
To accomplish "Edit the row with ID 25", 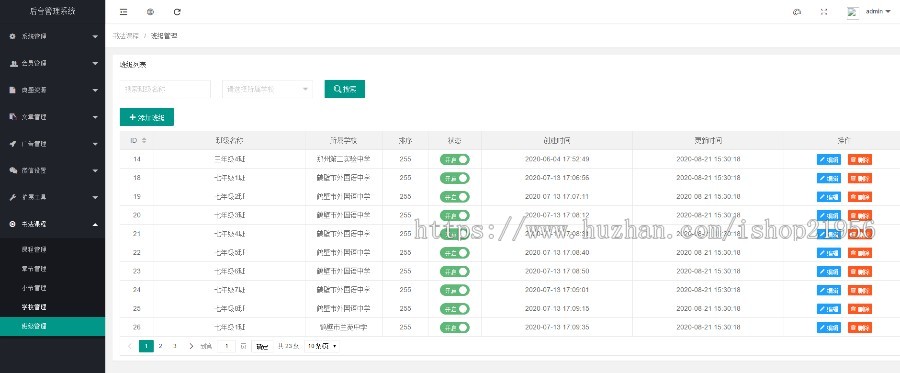I will 829,309.
